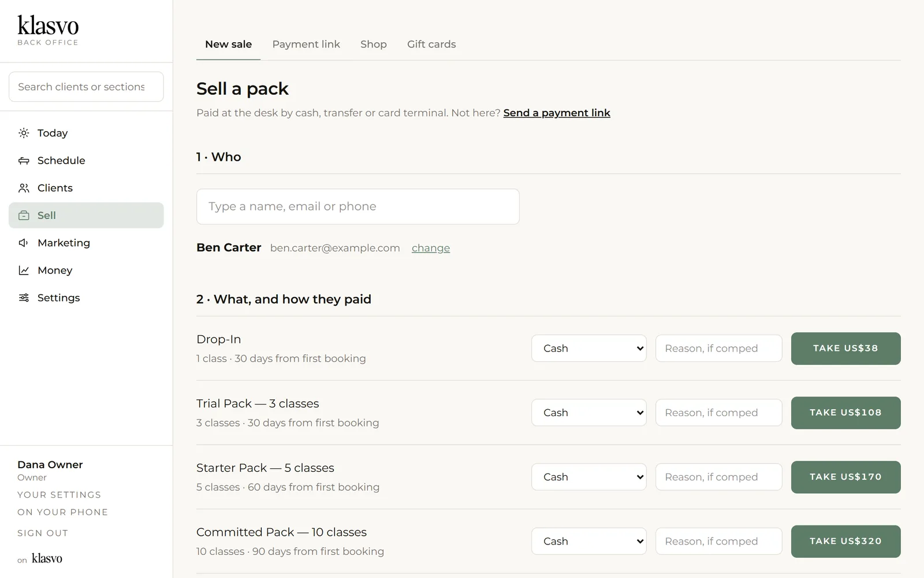Image resolution: width=924 pixels, height=578 pixels.
Task: Click the Schedule icon in sidebar
Action: [x=24, y=161]
